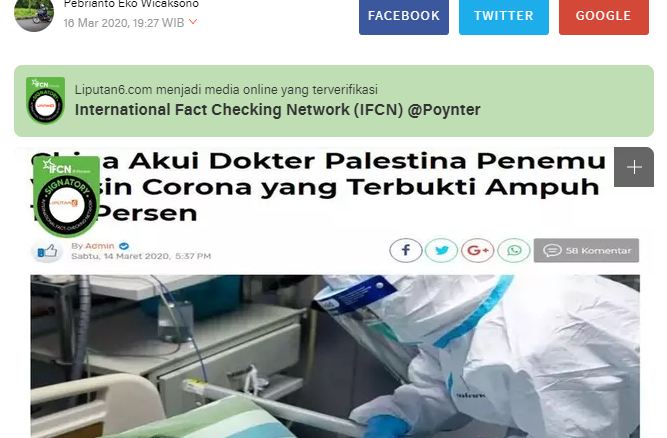Expand date details chevron beside 19:27 WIB
Viewport: 667px width, 438px height.
click(193, 21)
